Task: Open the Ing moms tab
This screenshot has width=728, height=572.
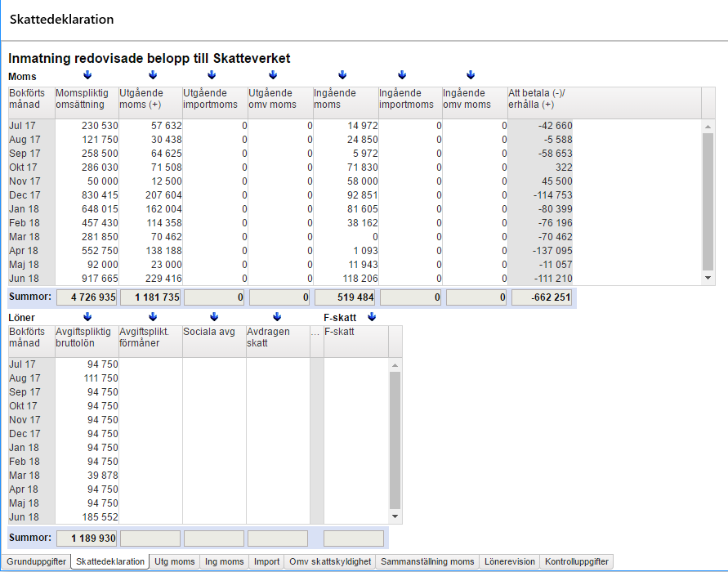Action: pos(224,561)
